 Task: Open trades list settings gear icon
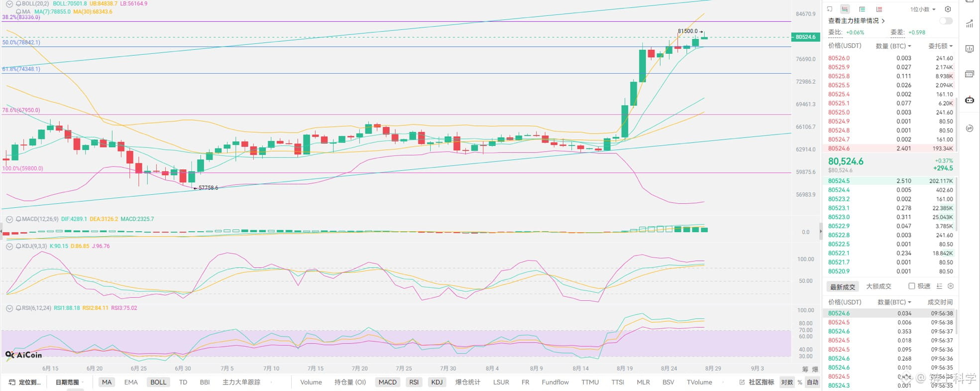[951, 286]
